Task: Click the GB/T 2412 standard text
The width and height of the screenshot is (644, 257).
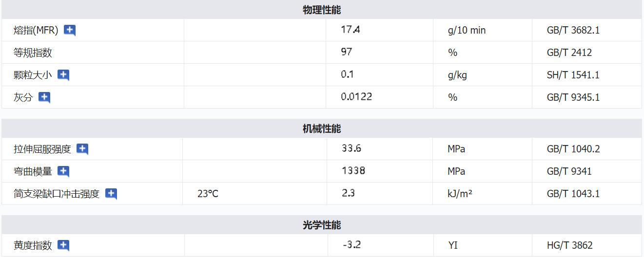Action: tap(569, 53)
